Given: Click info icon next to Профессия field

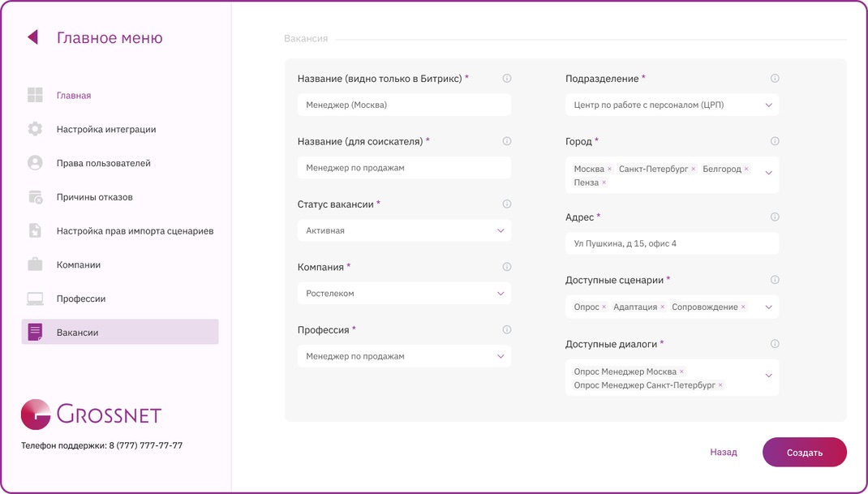Looking at the screenshot, I should (x=506, y=330).
